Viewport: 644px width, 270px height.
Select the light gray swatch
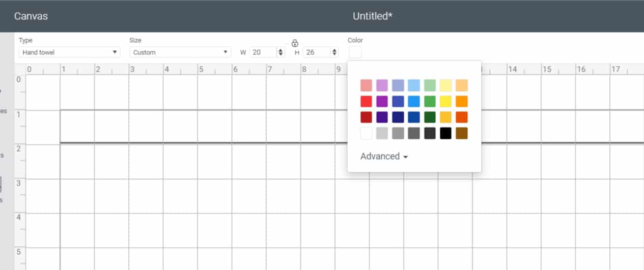[382, 133]
